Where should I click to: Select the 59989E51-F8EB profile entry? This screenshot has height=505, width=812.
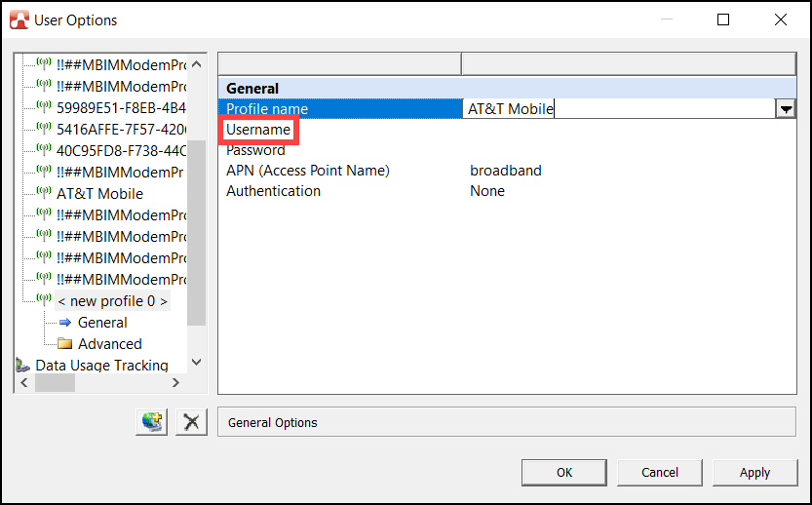point(121,108)
